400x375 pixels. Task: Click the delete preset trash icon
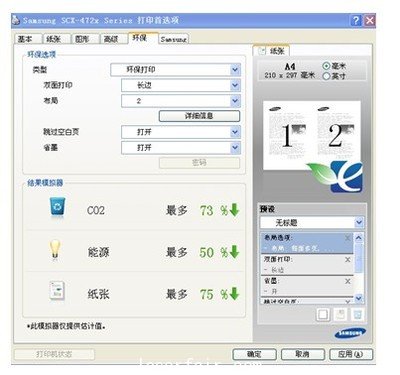(357, 314)
